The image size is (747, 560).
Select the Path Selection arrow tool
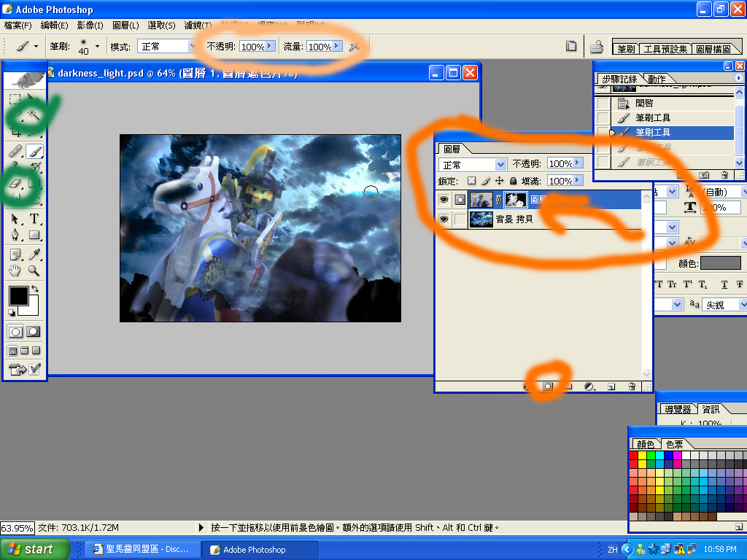(x=15, y=219)
